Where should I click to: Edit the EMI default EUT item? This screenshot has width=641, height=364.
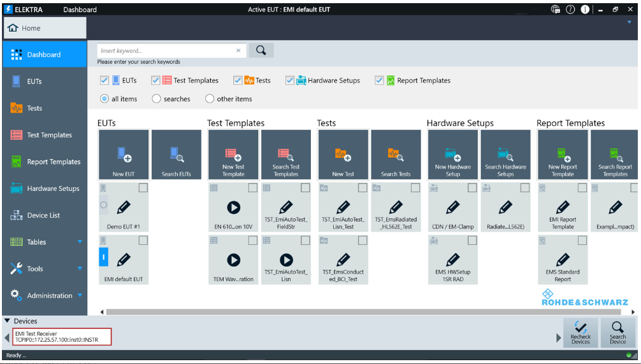(124, 260)
